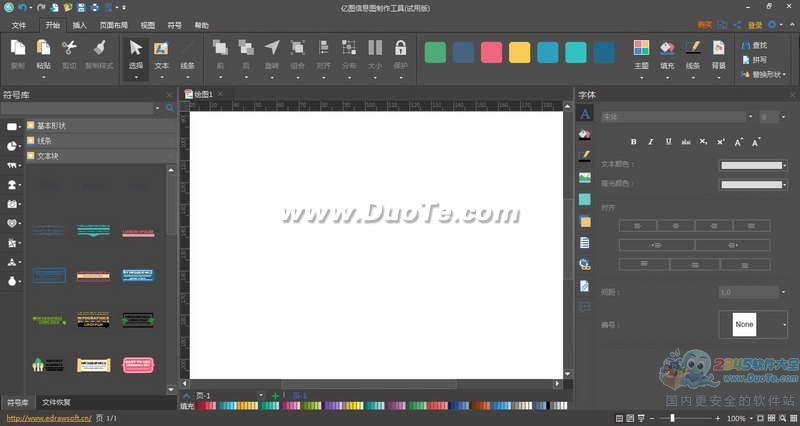Click the green plus add-page icon
This screenshot has width=800, height=426.
pyautogui.click(x=275, y=395)
